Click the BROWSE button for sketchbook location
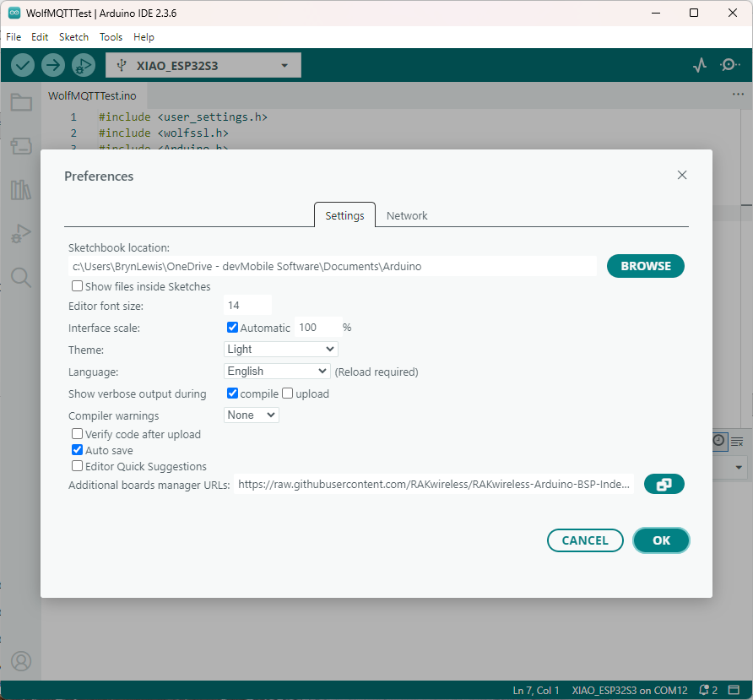 coord(646,266)
